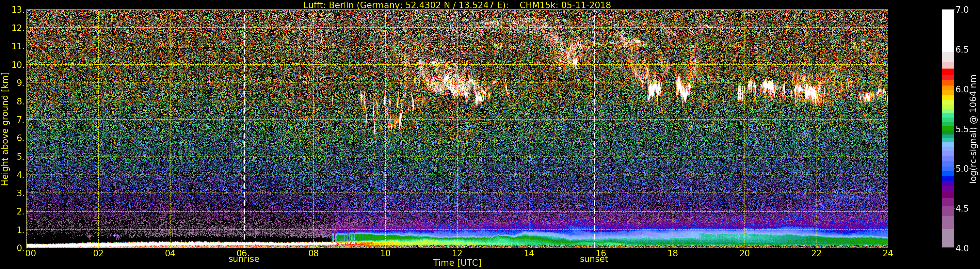Click the 6 km tick on the height axis
The image size is (980, 269).
click(21, 138)
